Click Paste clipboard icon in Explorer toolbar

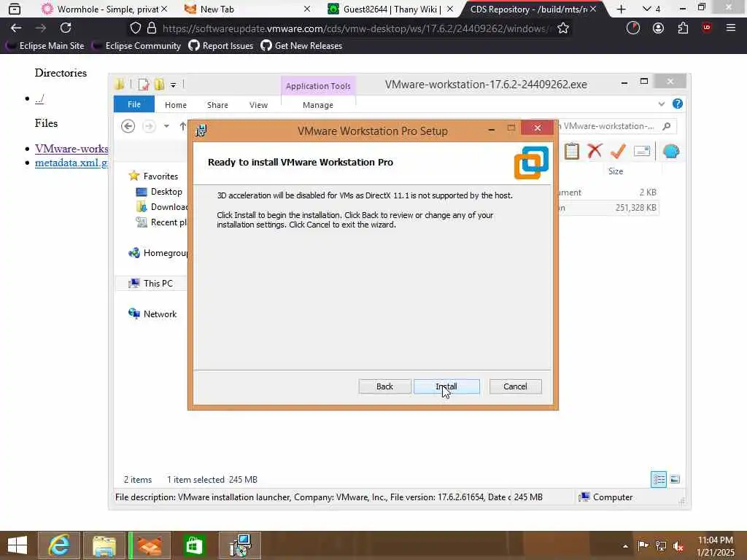coord(572,151)
